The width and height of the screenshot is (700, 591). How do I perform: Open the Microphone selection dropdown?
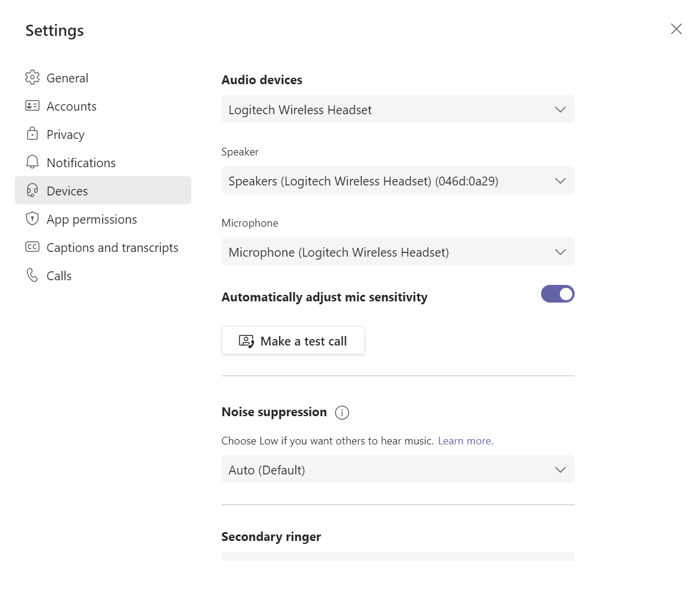coord(397,252)
